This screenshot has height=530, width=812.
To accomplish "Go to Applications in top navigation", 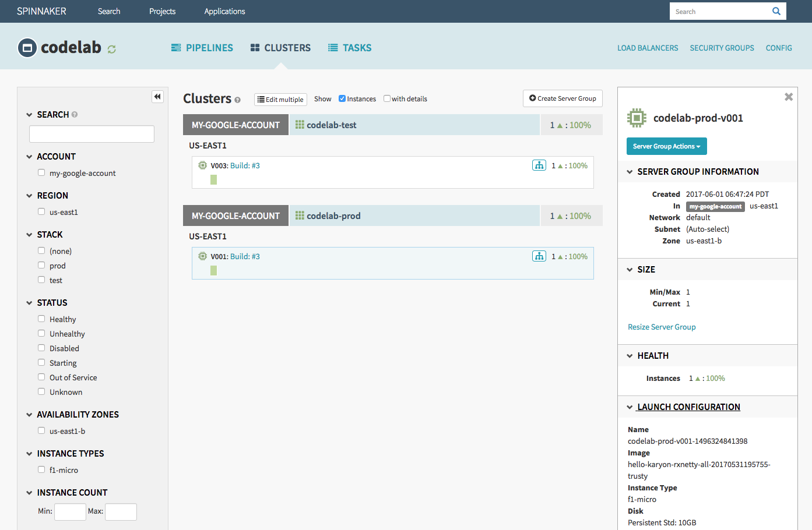I will (224, 11).
